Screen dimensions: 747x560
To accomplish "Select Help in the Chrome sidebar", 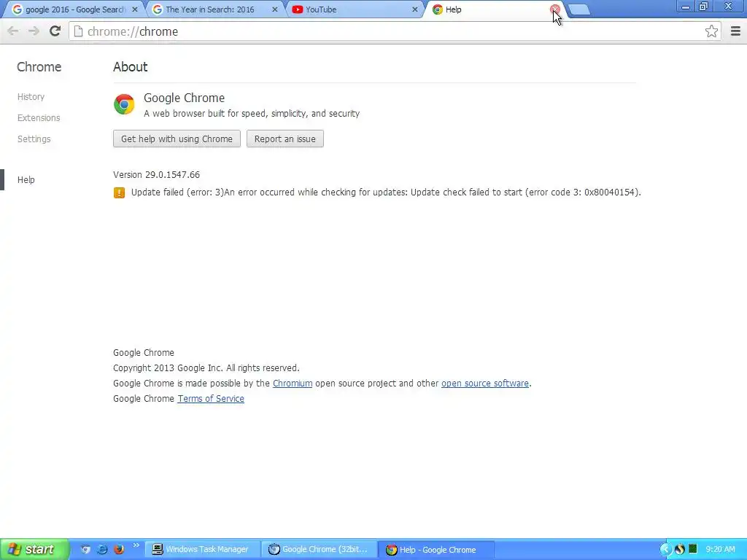I will click(26, 179).
